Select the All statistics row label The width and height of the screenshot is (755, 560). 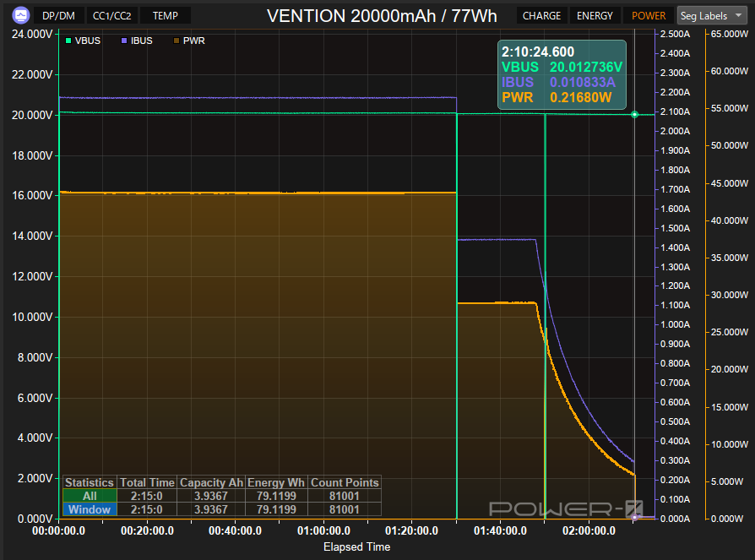click(90, 496)
